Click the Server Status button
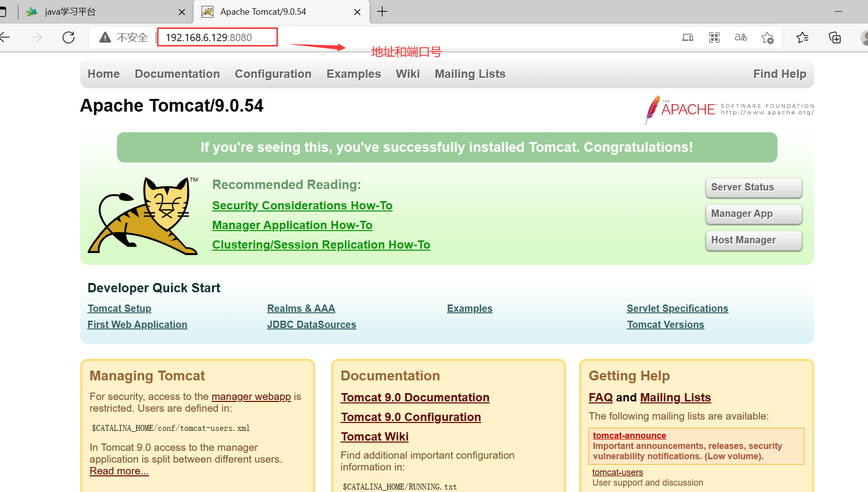The width and height of the screenshot is (868, 492). [x=754, y=187]
